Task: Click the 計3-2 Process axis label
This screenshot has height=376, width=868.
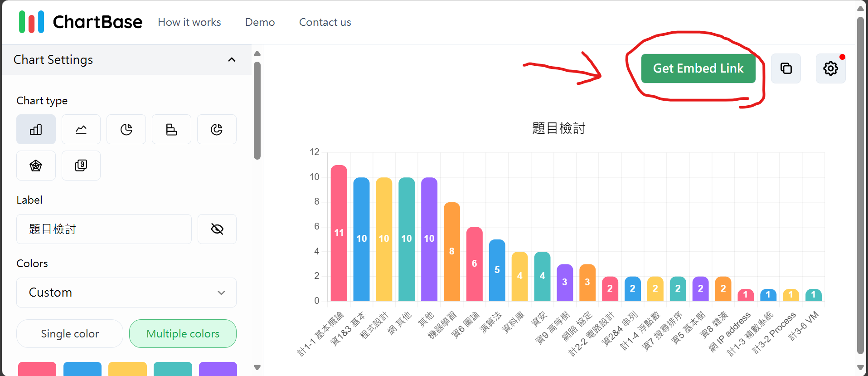Action: 774,332
